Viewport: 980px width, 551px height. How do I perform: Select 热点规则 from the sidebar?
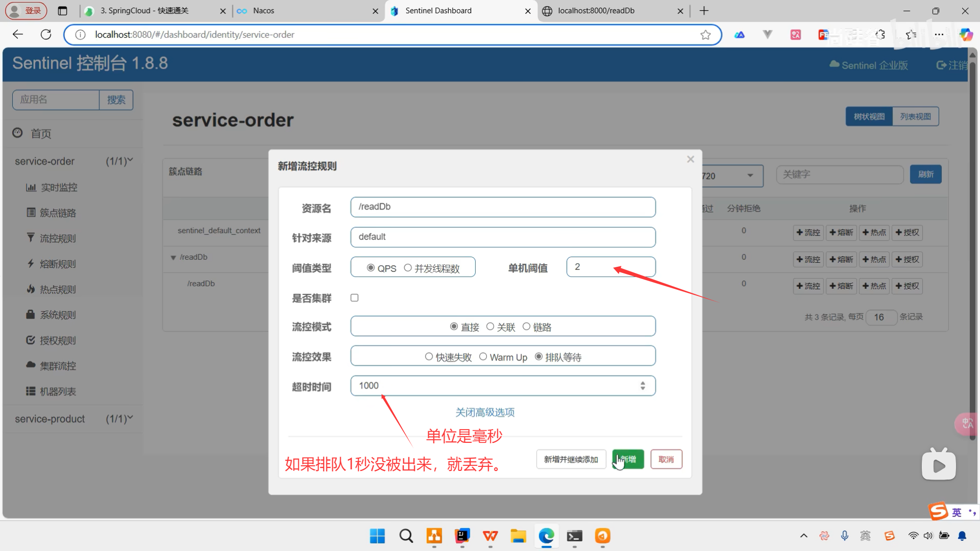[x=57, y=289]
